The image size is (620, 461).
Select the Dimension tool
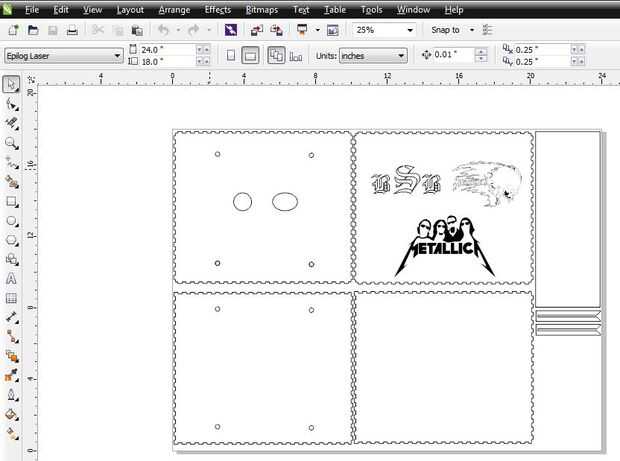[x=11, y=318]
